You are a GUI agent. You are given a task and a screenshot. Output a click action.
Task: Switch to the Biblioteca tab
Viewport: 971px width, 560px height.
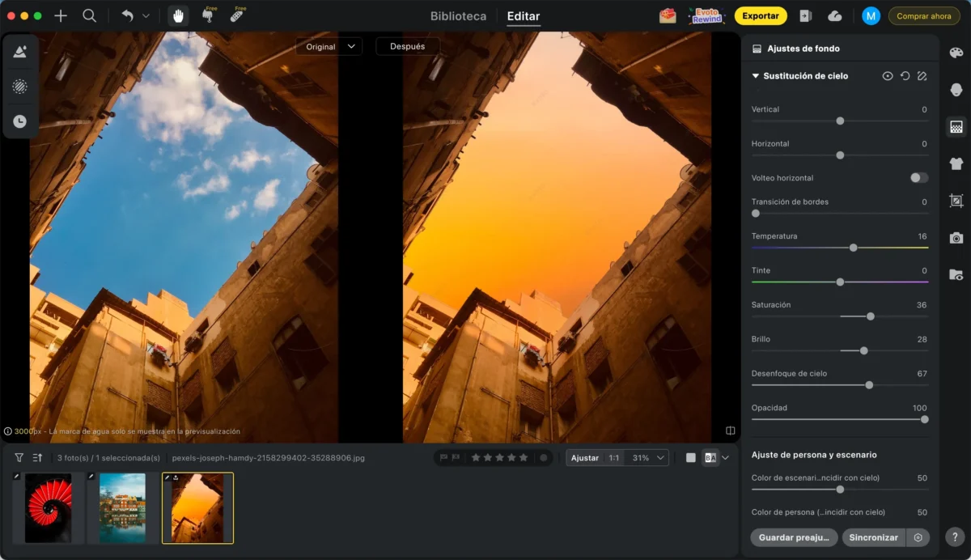pyautogui.click(x=458, y=16)
